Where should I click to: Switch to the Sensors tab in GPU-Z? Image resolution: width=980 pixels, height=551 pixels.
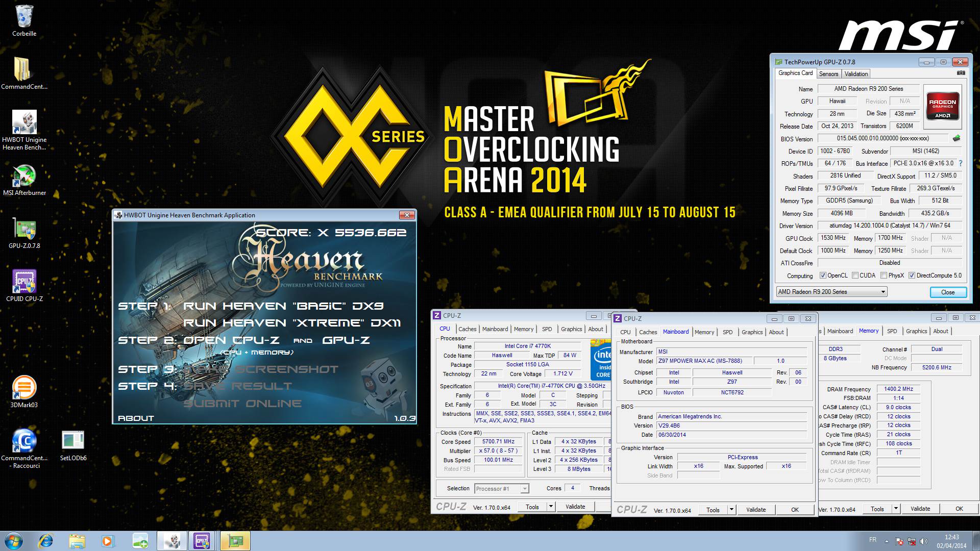[x=828, y=74]
